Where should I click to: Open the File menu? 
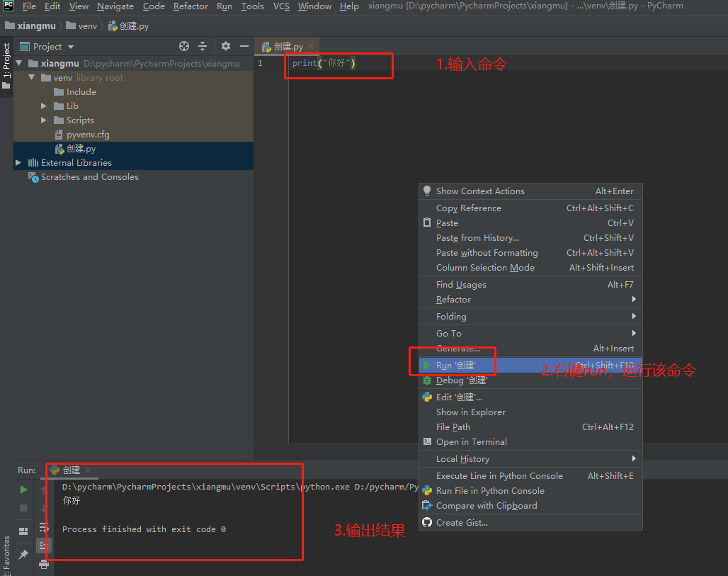point(29,6)
